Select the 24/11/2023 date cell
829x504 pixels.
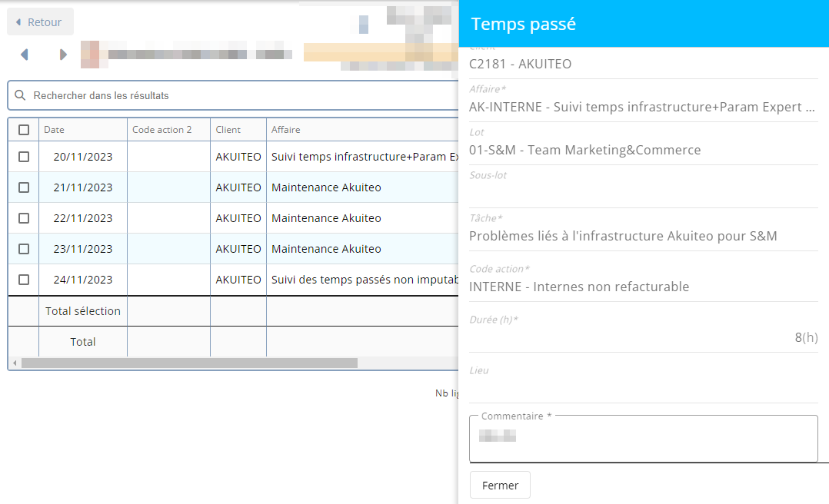tap(83, 280)
